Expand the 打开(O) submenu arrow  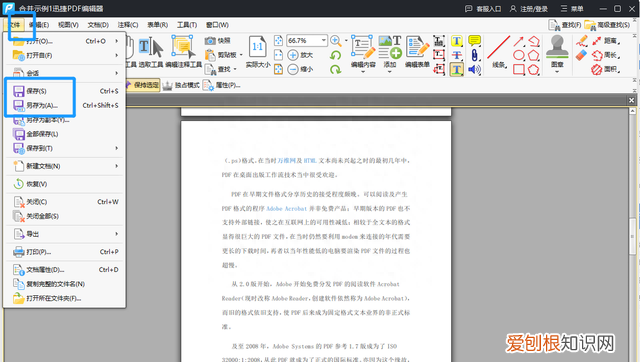(x=116, y=41)
